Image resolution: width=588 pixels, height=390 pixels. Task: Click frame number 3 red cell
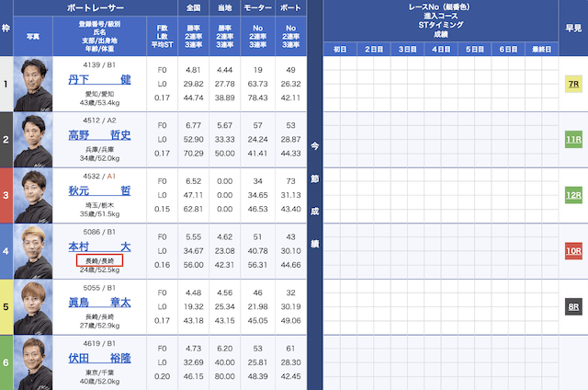point(6,195)
